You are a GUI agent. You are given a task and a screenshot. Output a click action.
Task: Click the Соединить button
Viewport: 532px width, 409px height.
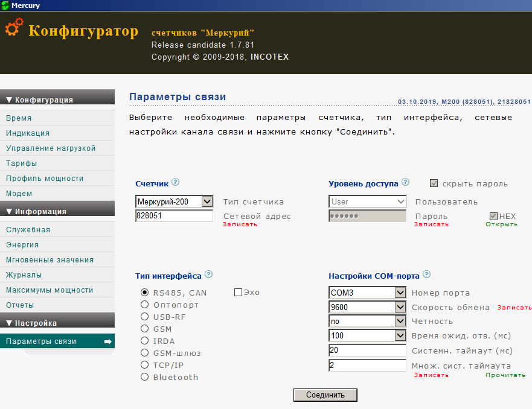point(325,395)
